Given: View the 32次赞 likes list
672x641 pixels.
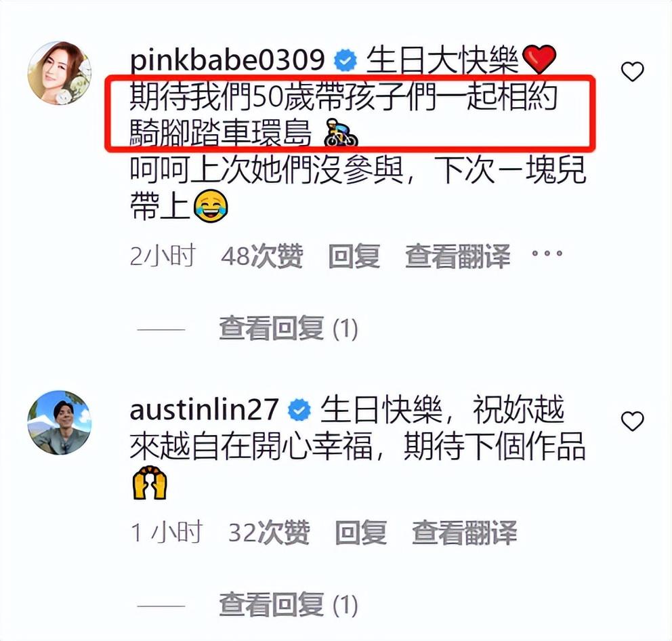Looking at the screenshot, I should coord(269,533).
